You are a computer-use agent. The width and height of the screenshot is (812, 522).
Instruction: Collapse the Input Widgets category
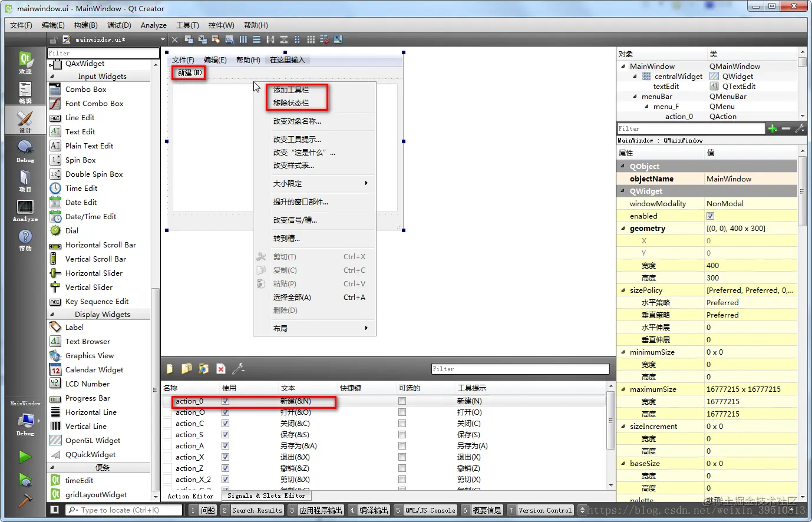52,77
